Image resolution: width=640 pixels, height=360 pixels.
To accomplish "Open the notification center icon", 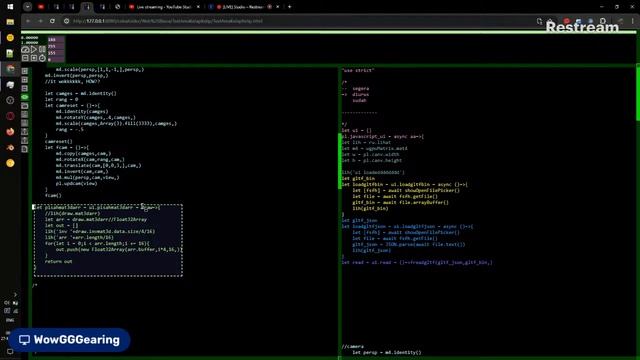I will pyautogui.click(x=10, y=351).
